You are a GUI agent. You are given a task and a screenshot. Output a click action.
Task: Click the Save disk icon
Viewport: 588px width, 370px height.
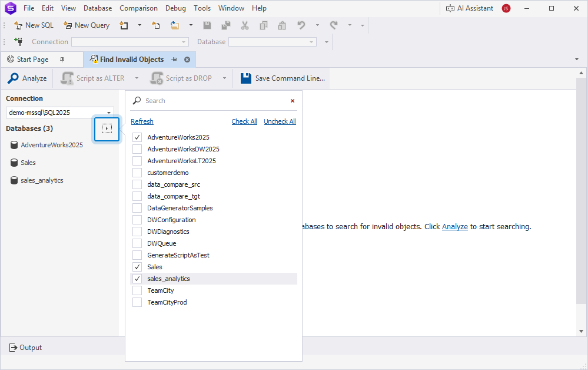coord(207,25)
